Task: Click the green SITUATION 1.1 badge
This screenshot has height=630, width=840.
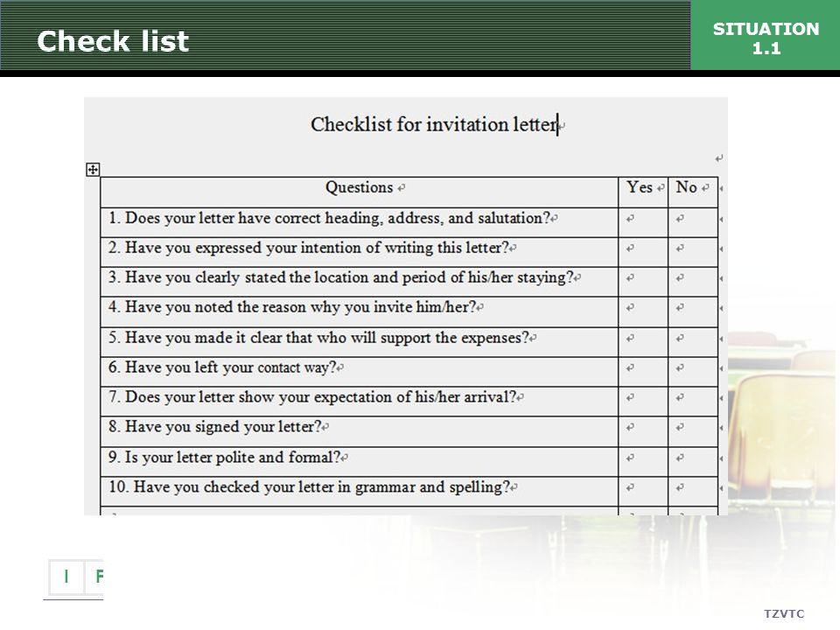Action: pos(765,35)
